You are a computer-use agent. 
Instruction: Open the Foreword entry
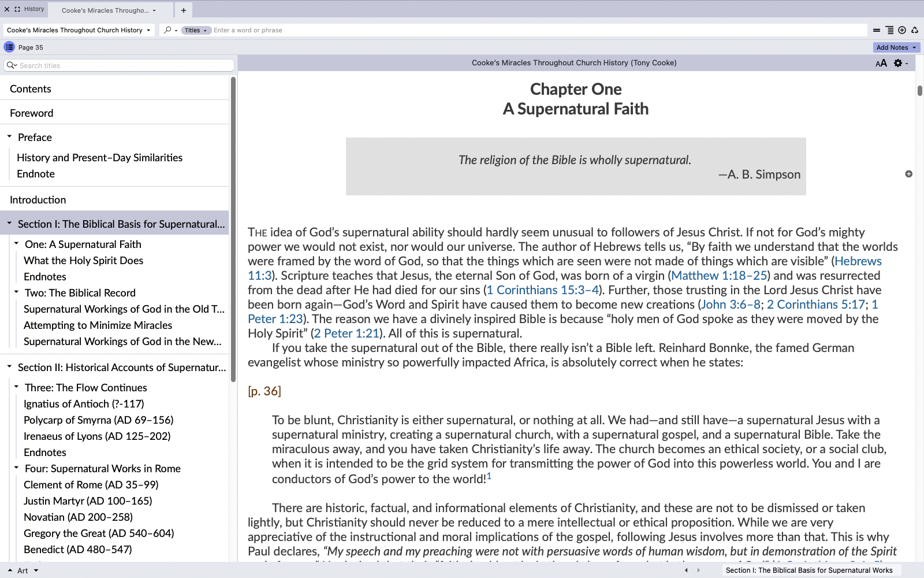pyautogui.click(x=31, y=113)
